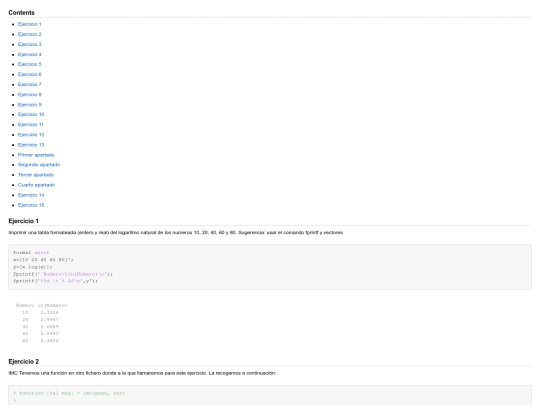The width and height of the screenshot is (540, 405).
Task: Select the Ejercicio 5 link
Action: pos(30,64)
